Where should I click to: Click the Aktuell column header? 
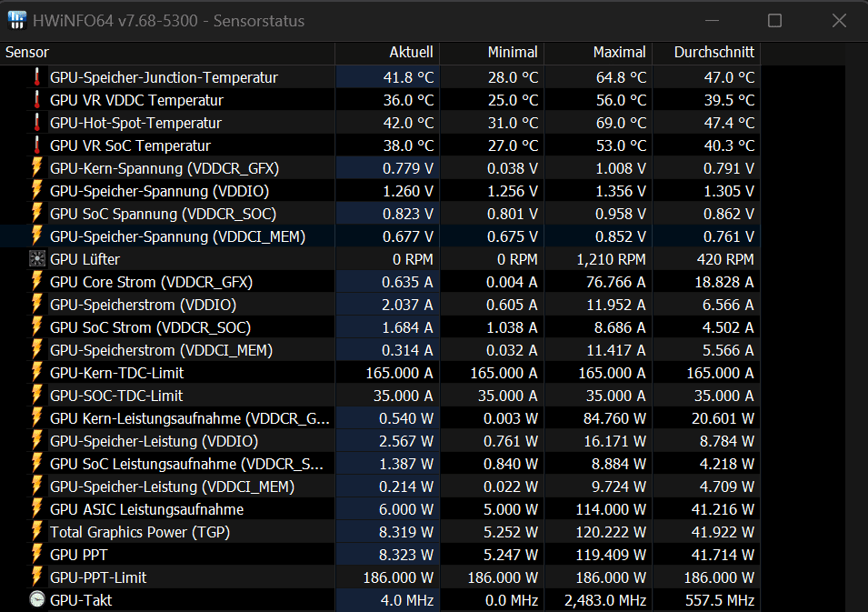point(387,53)
